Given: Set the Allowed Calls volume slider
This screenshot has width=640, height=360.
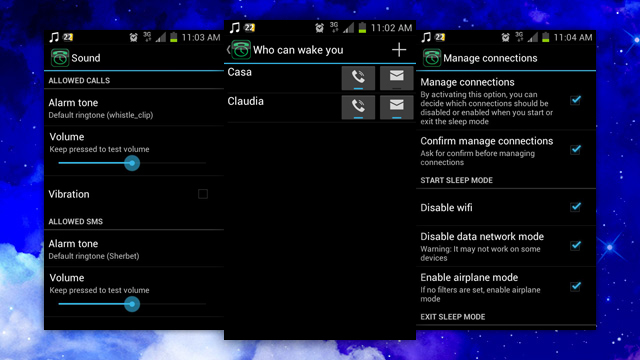Looking at the screenshot, I should click(132, 163).
